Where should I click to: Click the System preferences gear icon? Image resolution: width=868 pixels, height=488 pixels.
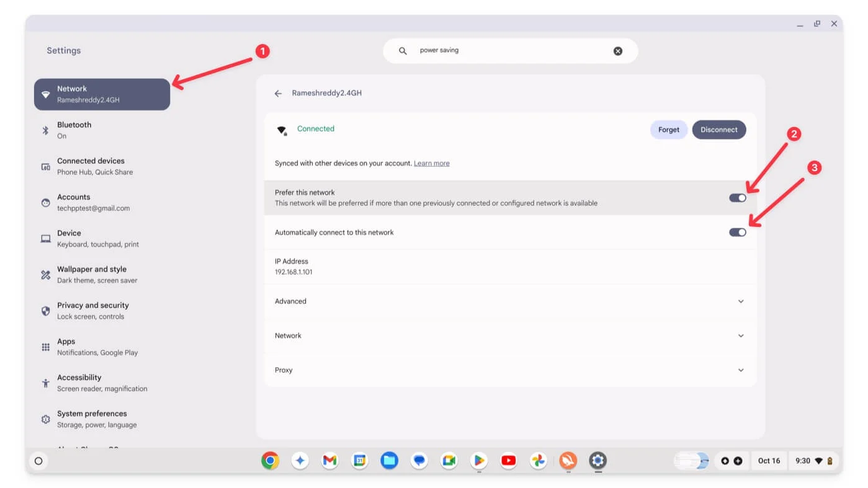pyautogui.click(x=45, y=419)
